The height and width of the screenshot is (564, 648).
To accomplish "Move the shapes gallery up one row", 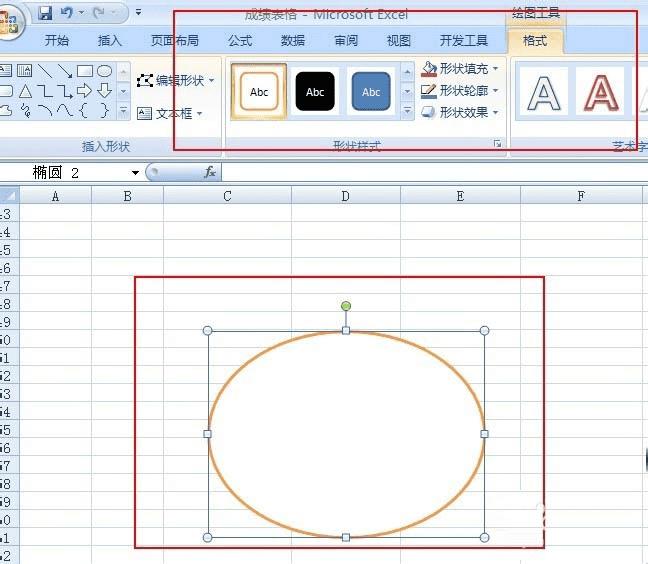I will tap(123, 72).
